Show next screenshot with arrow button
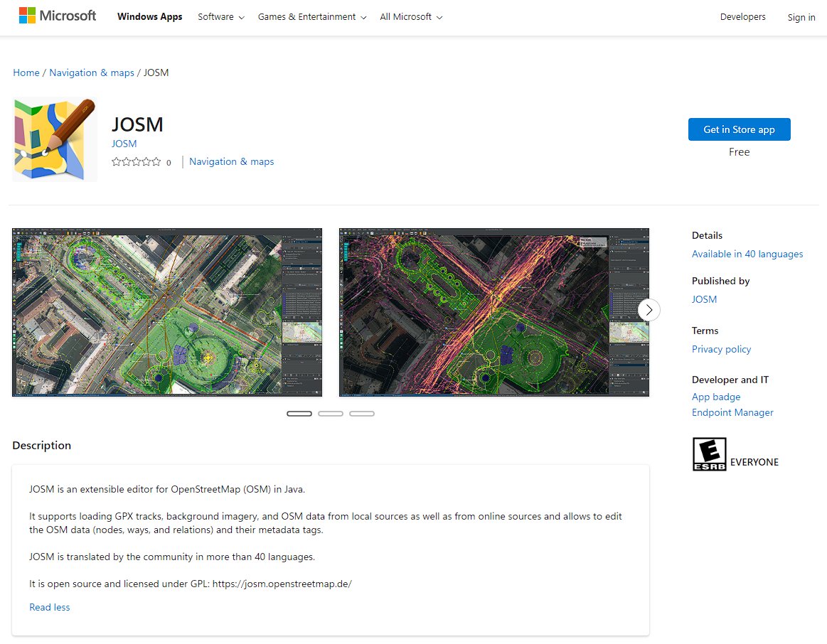The image size is (827, 644). click(649, 310)
